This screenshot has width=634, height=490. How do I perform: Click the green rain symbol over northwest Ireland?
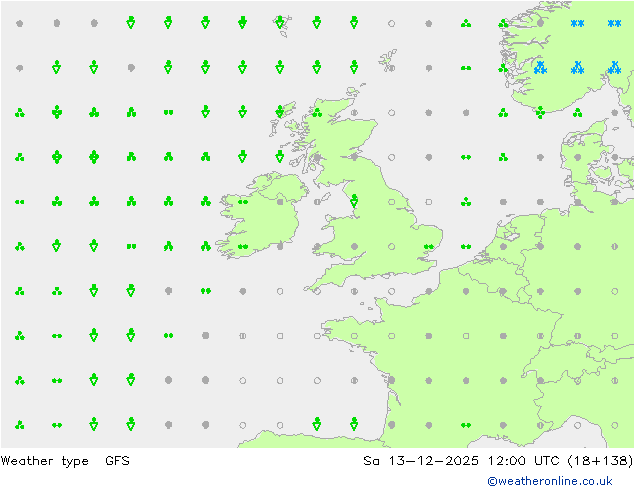243,202
